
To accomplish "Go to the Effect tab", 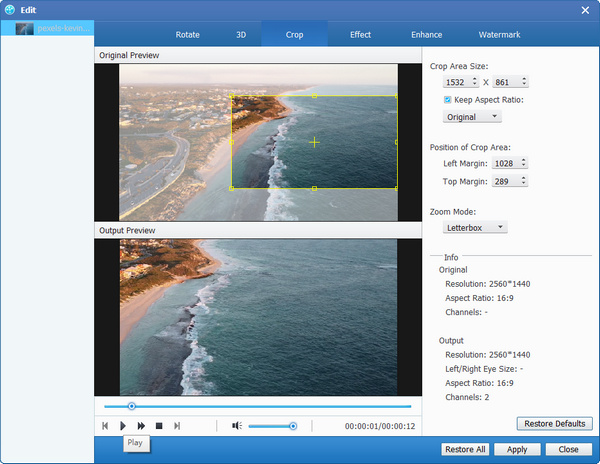I will pos(360,35).
